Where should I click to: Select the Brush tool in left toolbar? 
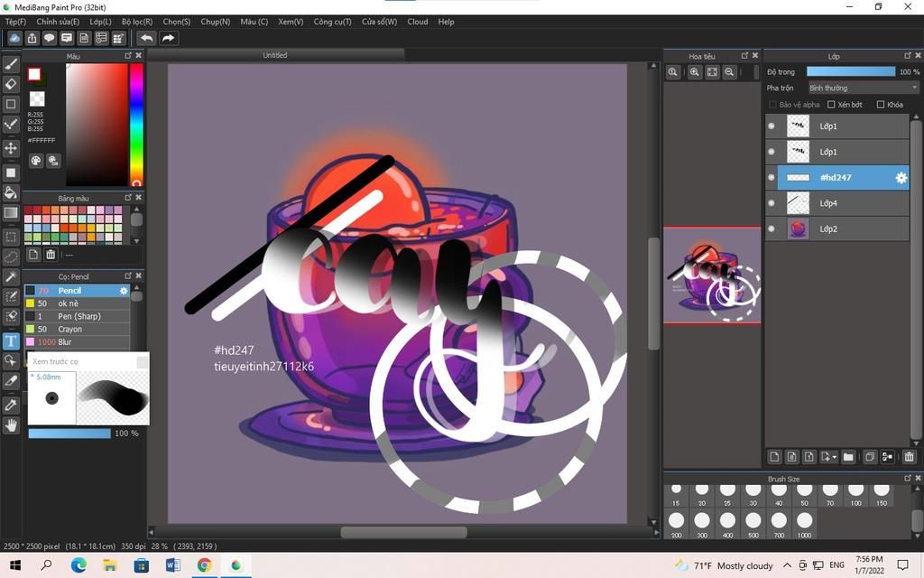coord(11,64)
